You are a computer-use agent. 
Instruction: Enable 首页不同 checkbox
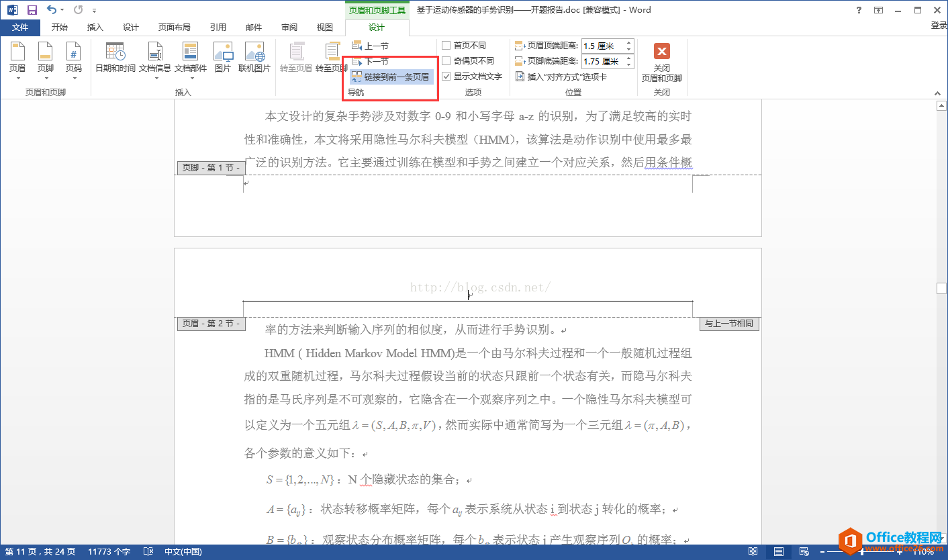(446, 46)
